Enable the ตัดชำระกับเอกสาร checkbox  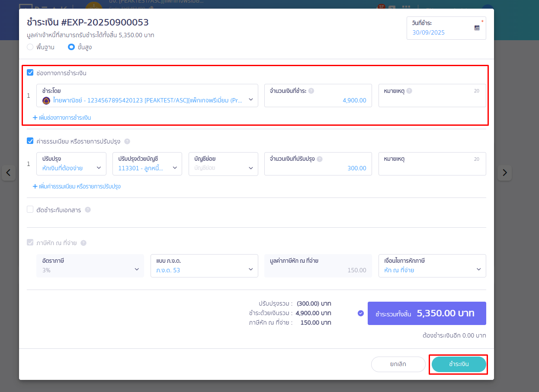point(30,210)
